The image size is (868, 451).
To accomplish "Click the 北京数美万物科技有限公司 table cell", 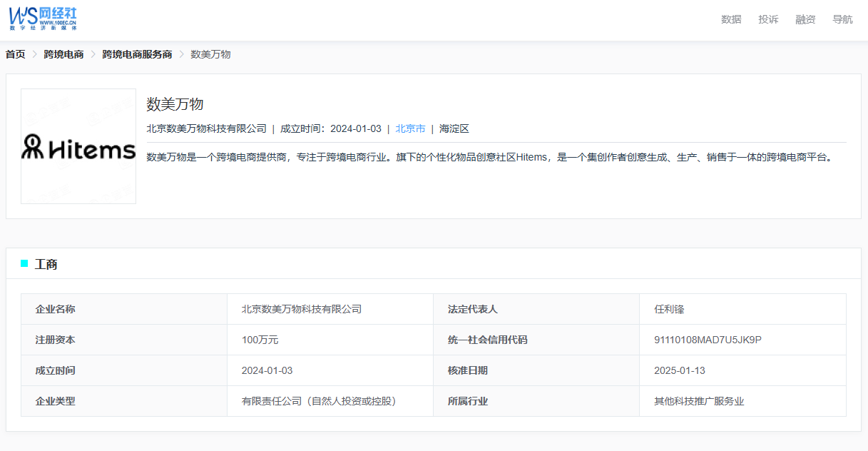I will click(x=301, y=309).
